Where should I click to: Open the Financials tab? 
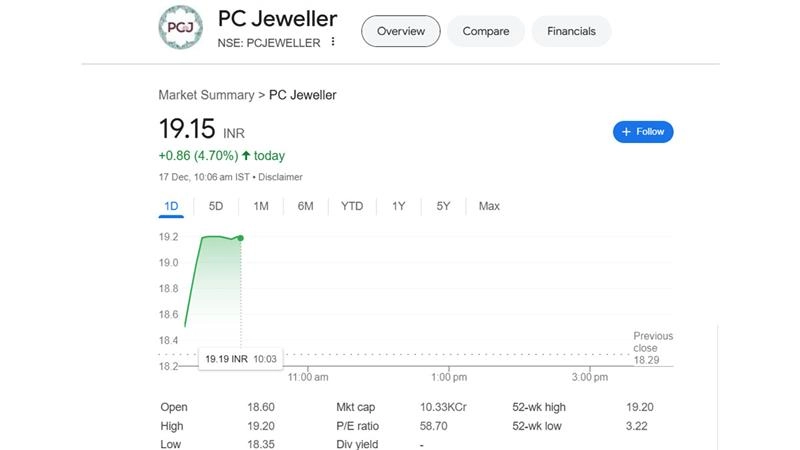point(571,31)
